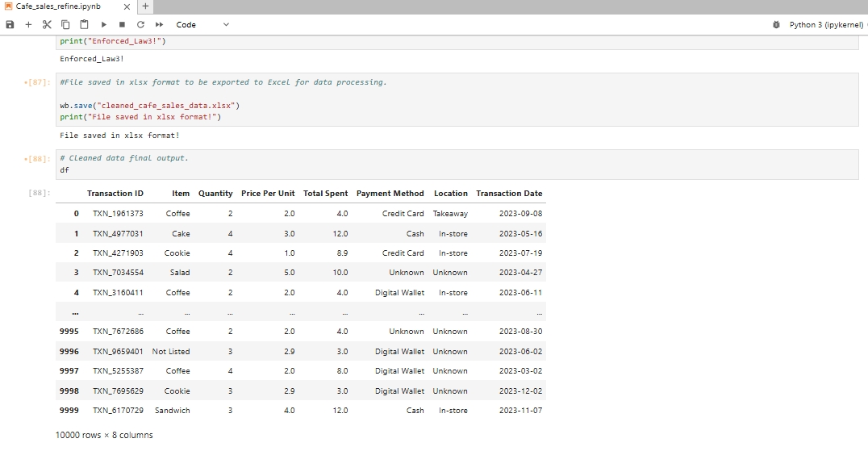This screenshot has width=868, height=472.
Task: Open the debugger via bug icon
Action: [x=776, y=24]
